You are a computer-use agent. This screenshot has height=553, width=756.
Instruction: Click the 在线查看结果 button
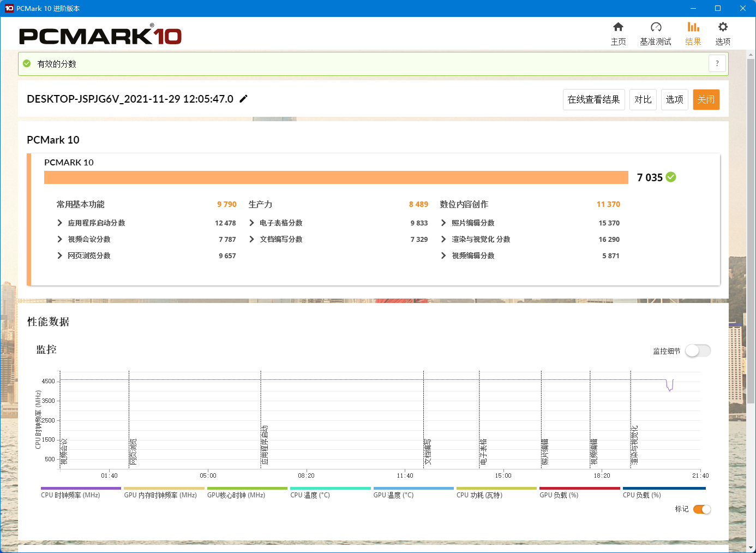point(594,99)
